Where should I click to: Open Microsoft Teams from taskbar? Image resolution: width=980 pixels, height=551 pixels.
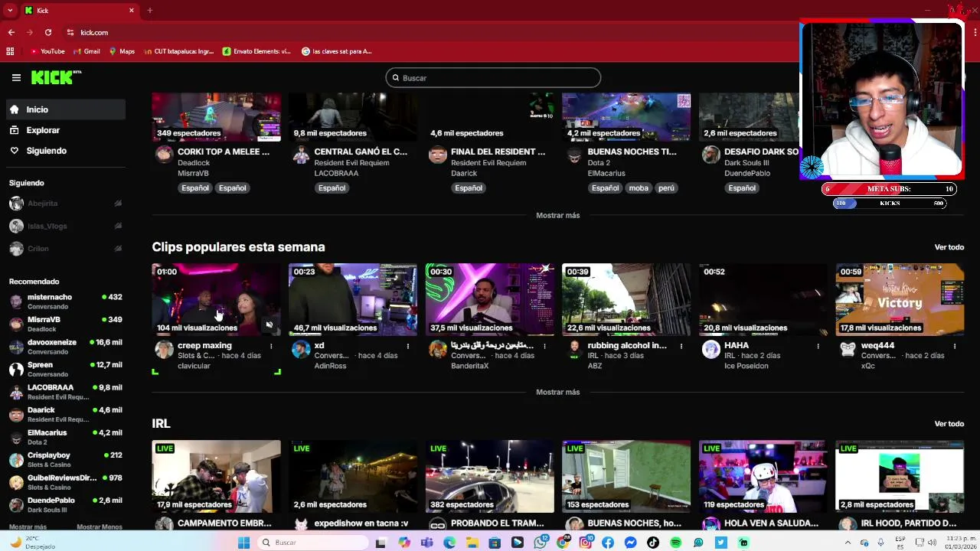[426, 542]
